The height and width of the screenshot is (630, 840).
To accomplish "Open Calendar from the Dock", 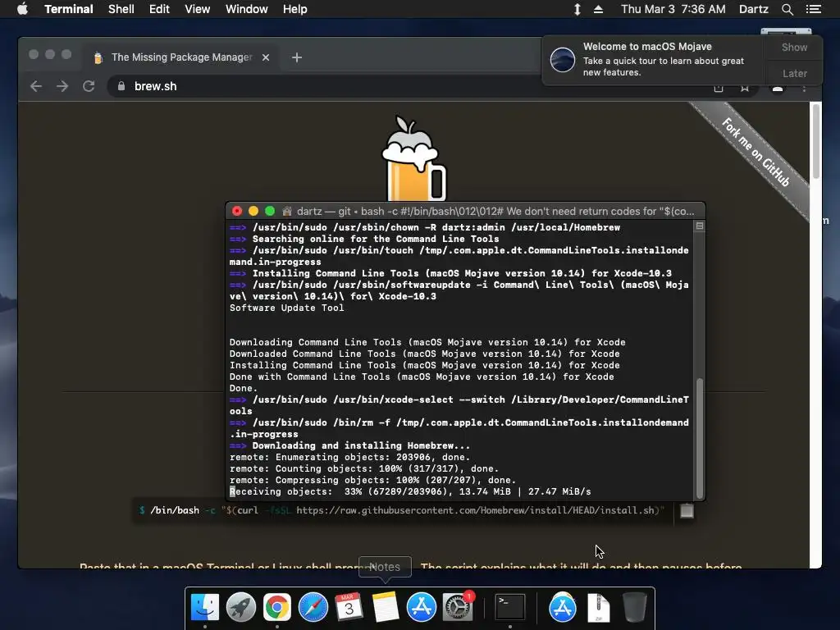I will coord(349,608).
